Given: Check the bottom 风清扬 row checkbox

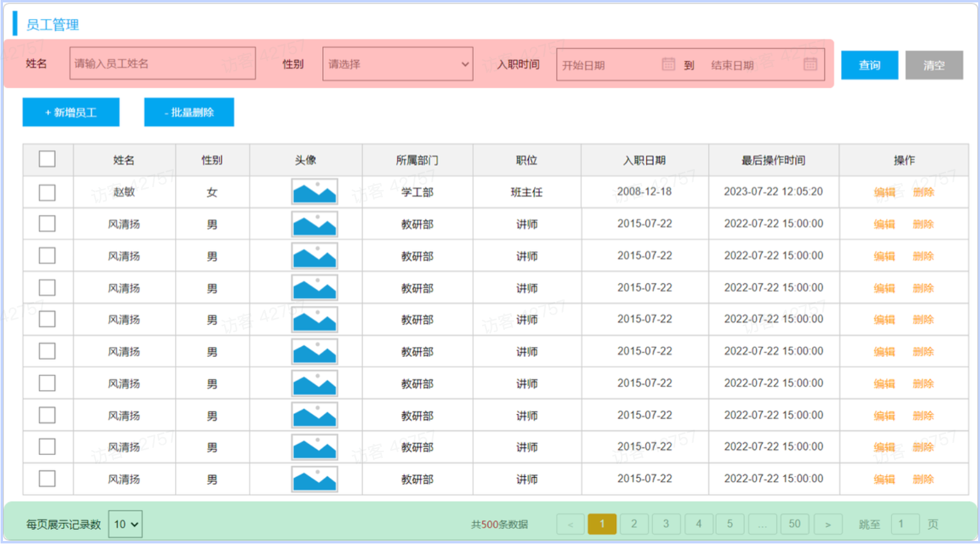Looking at the screenshot, I should tap(47, 478).
